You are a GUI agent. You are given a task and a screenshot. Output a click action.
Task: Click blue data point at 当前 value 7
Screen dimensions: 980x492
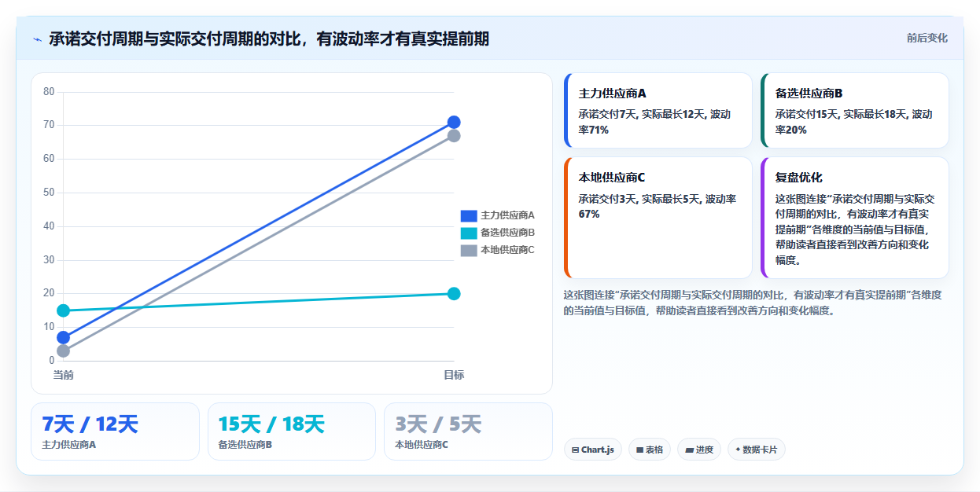(64, 338)
